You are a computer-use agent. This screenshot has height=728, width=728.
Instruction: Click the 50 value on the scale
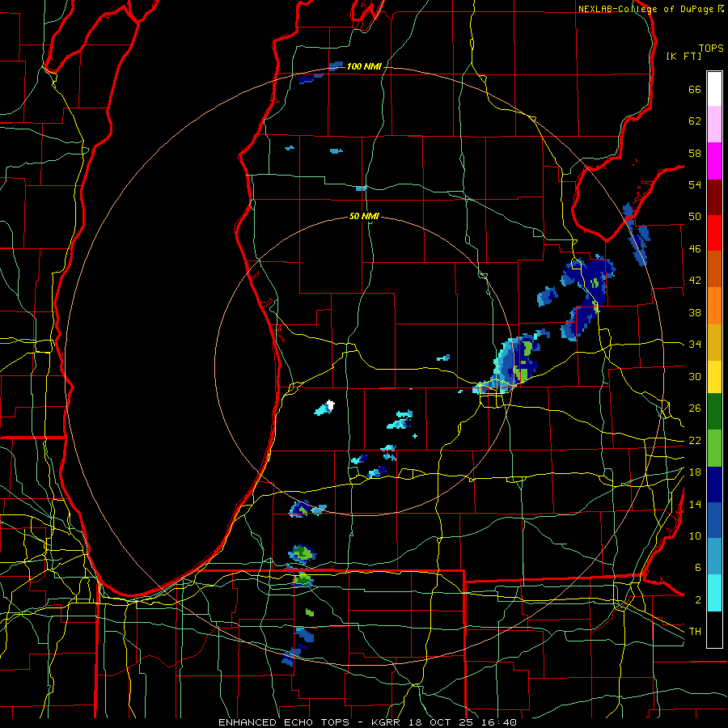(x=695, y=217)
